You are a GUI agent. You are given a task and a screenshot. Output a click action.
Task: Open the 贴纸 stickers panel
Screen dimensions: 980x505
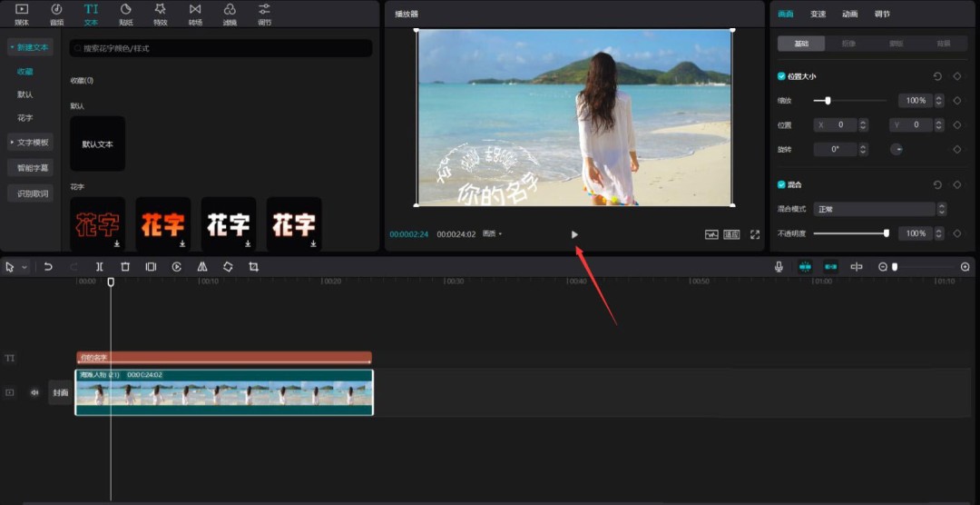click(x=125, y=14)
